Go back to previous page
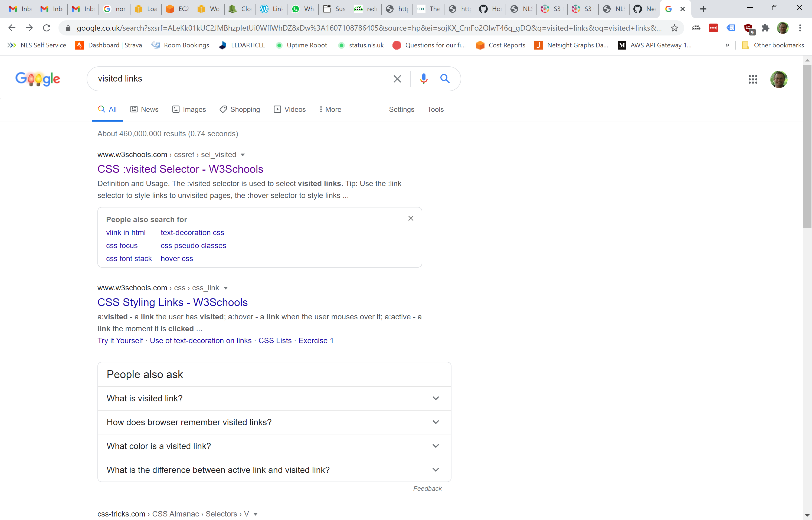The image size is (812, 520). coord(12,28)
